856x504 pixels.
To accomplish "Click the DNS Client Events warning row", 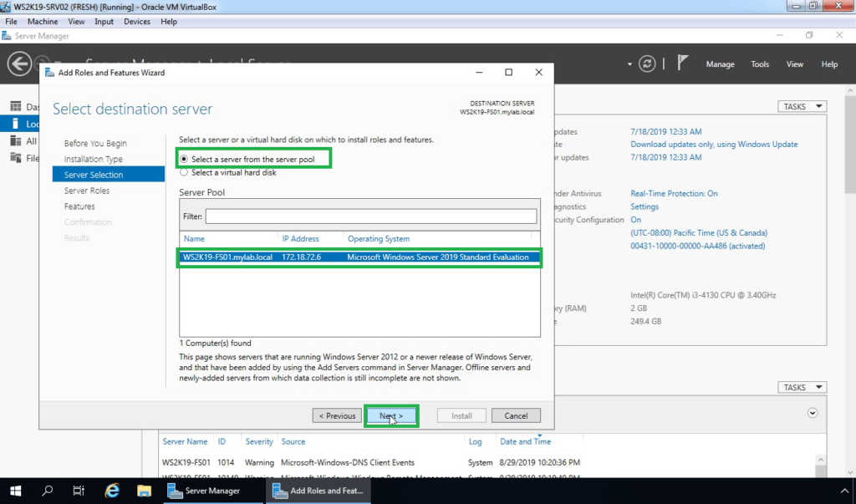I will [371, 462].
